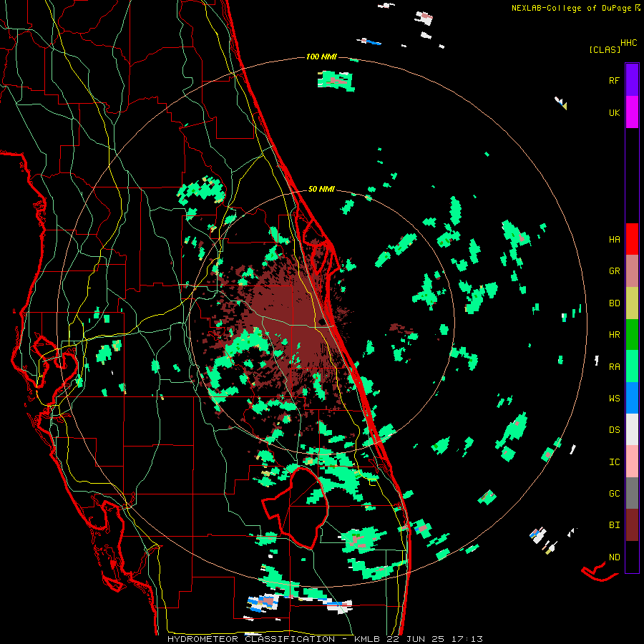The height and width of the screenshot is (644, 644).
Task: Click the RF legend label
Action: (614, 80)
